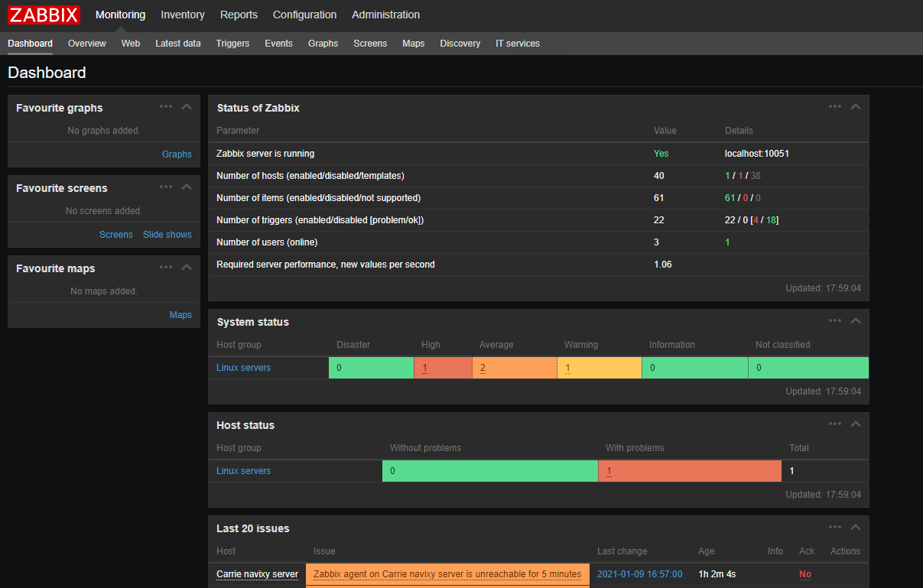The width and height of the screenshot is (923, 588).
Task: Go to the Latest data submenu
Action: (178, 44)
